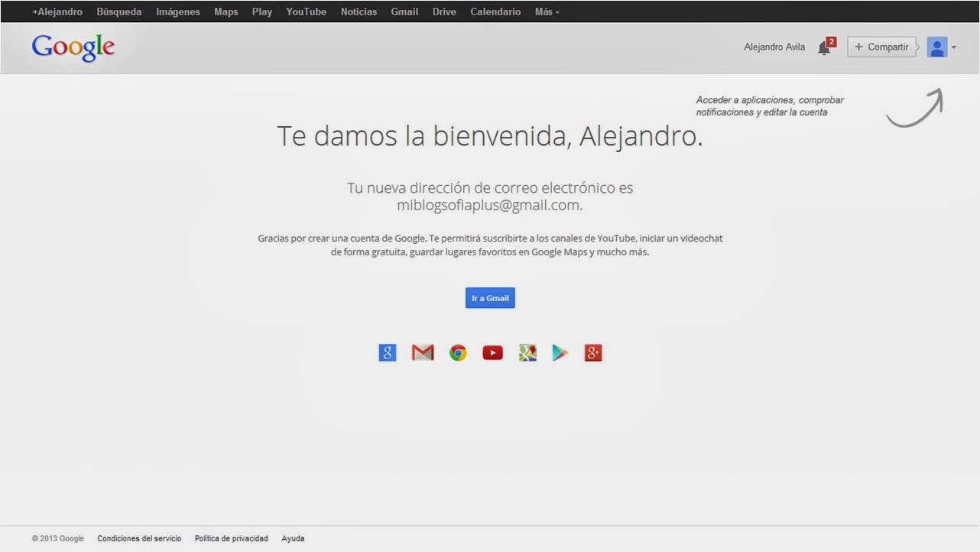Click the red Google+ icon
Screen dimensions: 980x552
point(593,352)
